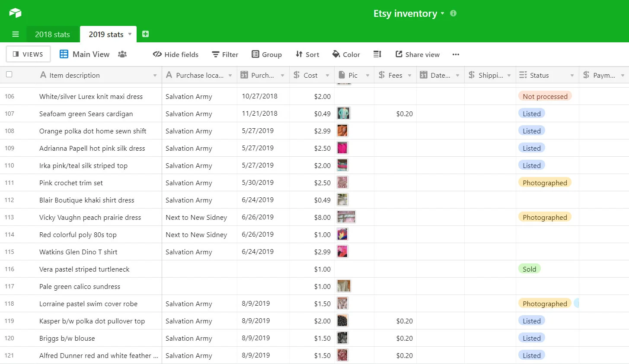The height and width of the screenshot is (364, 629).
Task: Open Kasper polka dot top thumbnail
Action: pyautogui.click(x=342, y=320)
